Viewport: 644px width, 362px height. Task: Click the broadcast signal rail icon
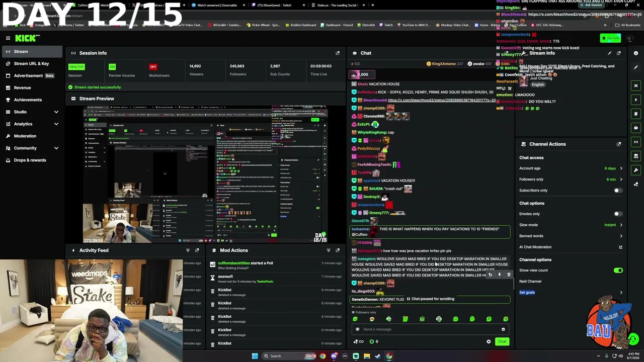(x=636, y=142)
